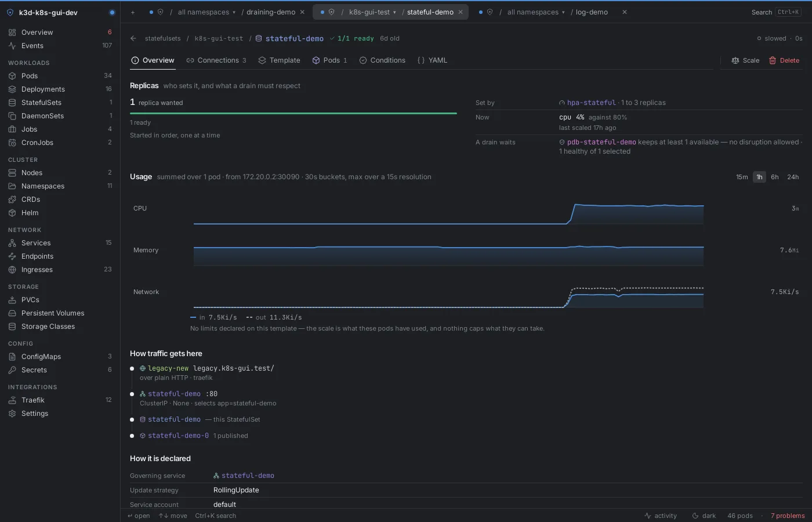Set usage range to 24h

793,177
